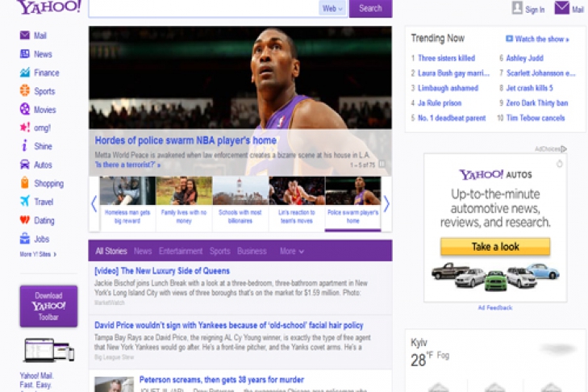Open the Travel airplane icon
The width and height of the screenshot is (588, 392).
pos(26,202)
